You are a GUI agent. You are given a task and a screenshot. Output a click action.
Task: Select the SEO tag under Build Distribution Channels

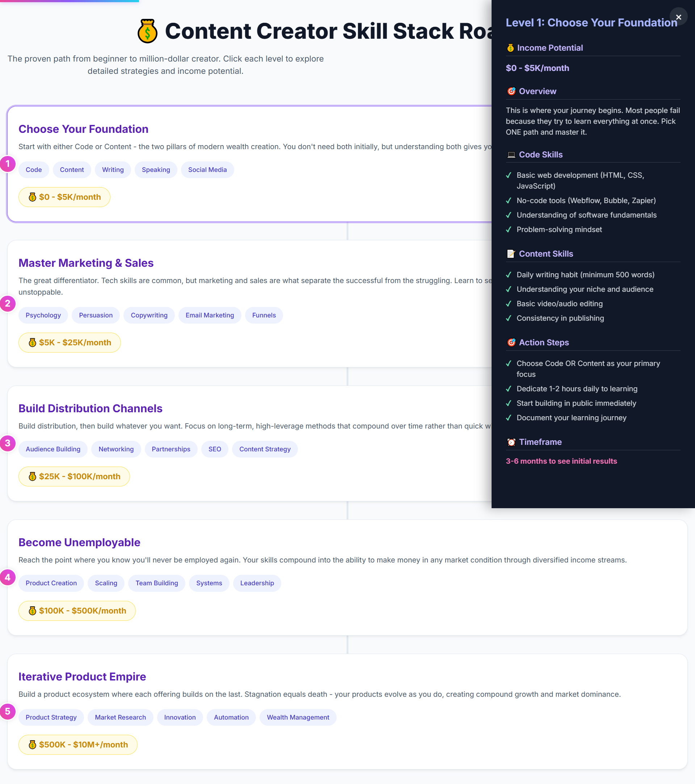pos(214,449)
